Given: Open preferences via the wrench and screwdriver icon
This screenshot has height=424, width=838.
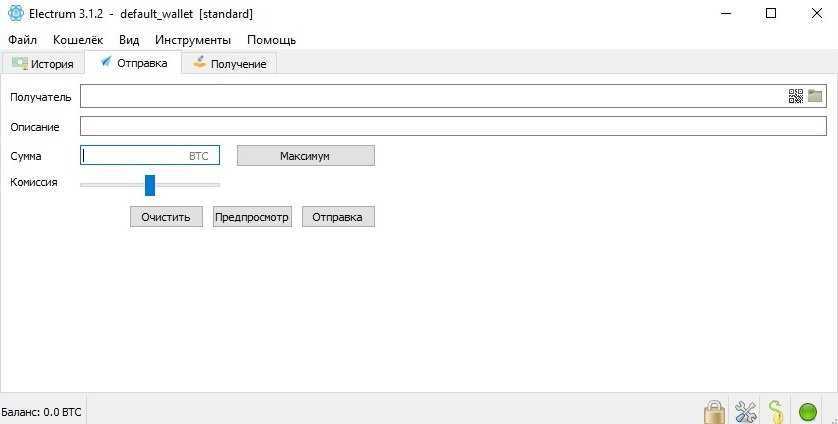Looking at the screenshot, I should coord(746,412).
